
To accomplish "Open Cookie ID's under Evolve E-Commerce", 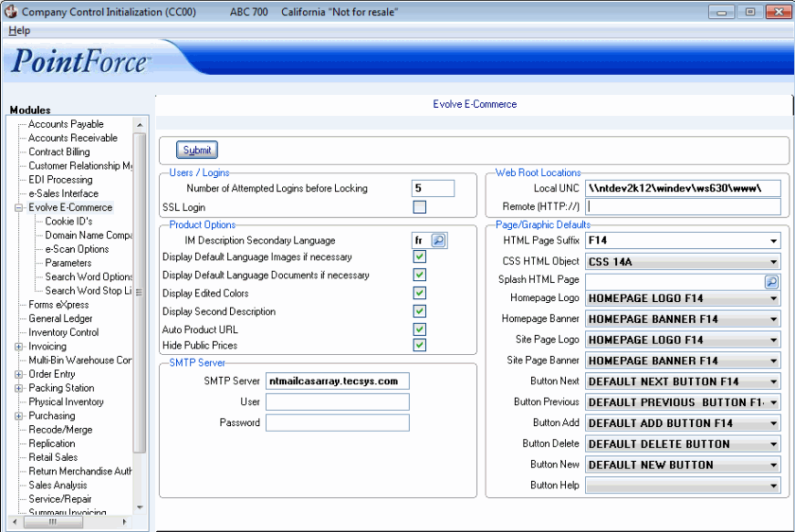I will point(68,222).
